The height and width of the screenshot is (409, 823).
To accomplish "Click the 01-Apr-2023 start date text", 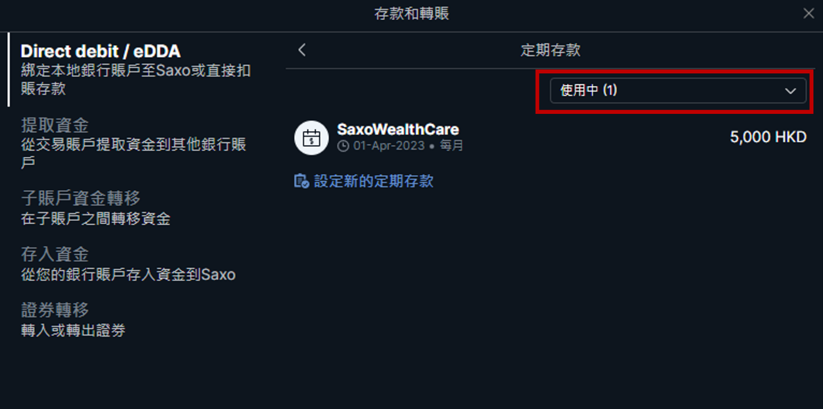I will pyautogui.click(x=389, y=146).
